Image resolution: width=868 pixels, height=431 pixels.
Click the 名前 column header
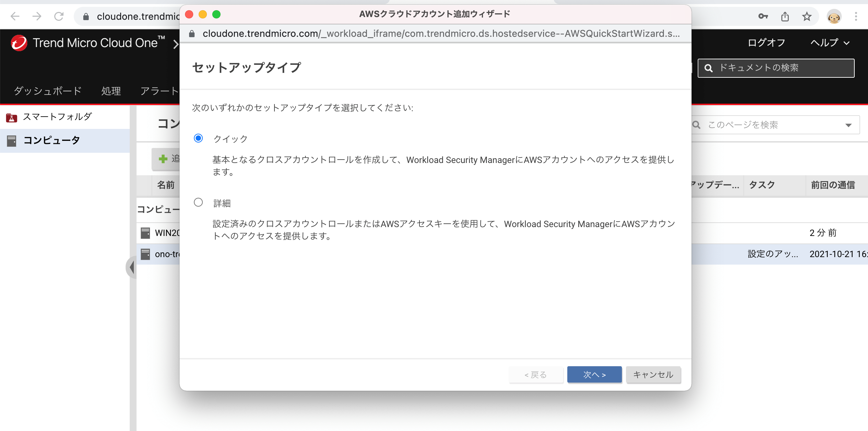pos(166,185)
